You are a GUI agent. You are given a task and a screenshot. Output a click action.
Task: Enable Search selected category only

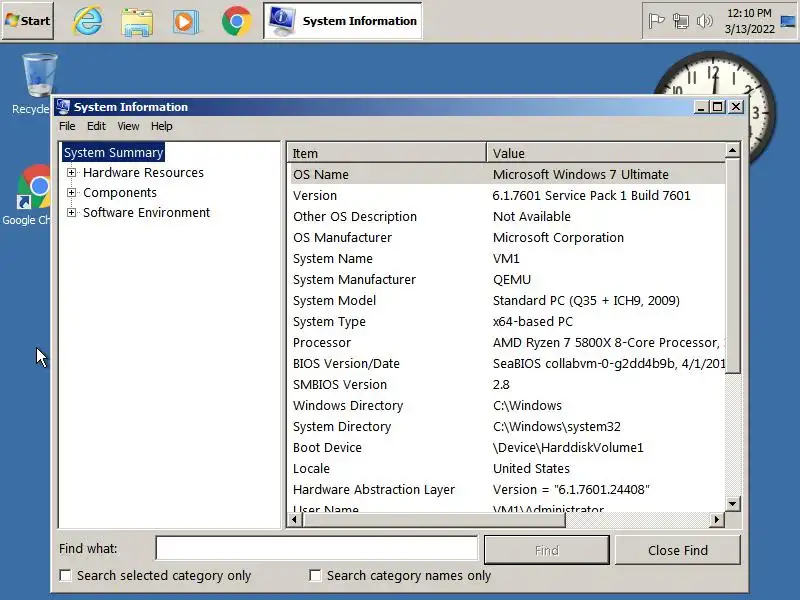point(65,576)
